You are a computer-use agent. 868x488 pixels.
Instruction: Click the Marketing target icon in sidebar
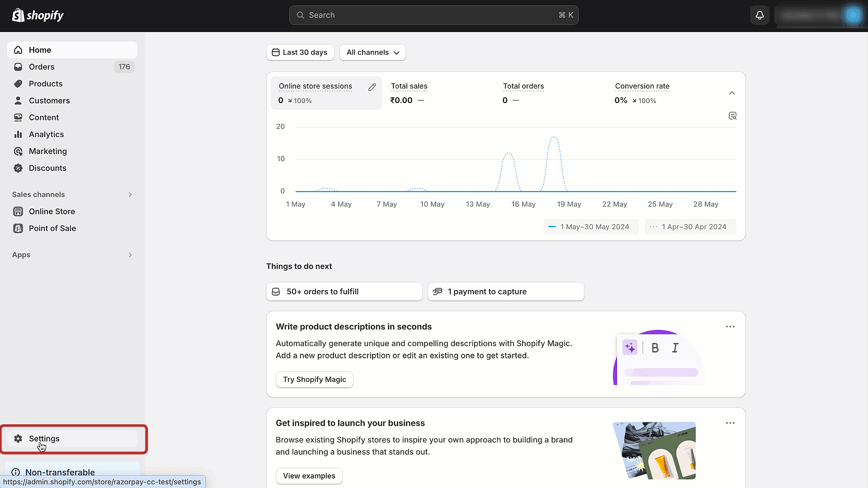click(x=18, y=151)
